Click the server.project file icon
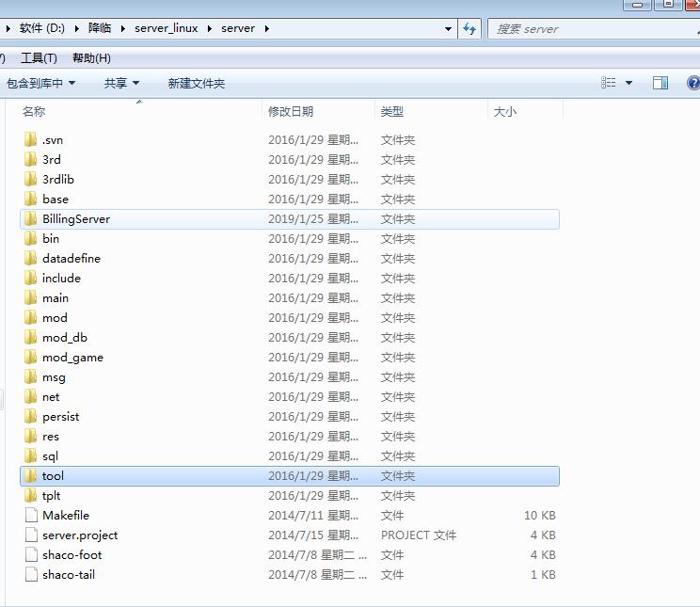The width and height of the screenshot is (700, 607). [31, 535]
